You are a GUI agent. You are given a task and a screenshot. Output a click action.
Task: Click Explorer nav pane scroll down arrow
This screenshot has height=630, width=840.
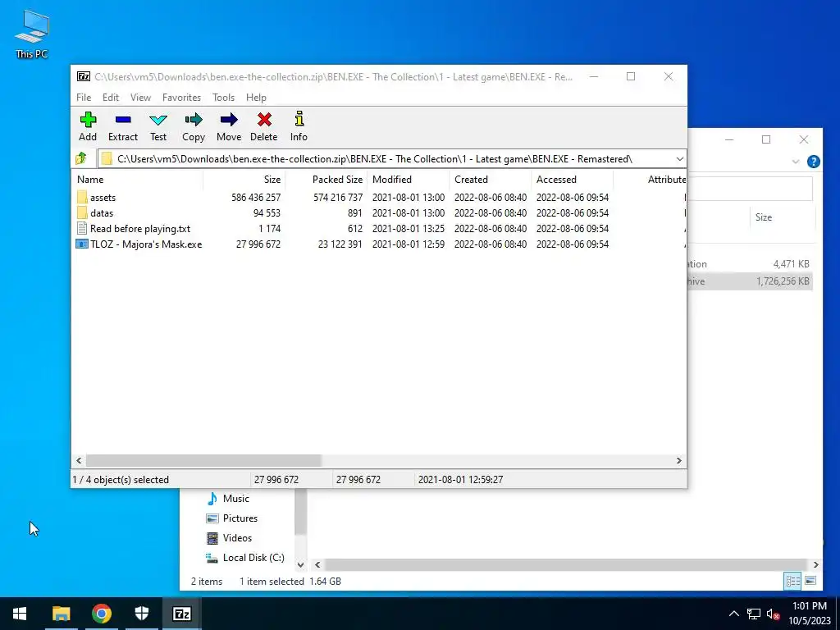pyautogui.click(x=300, y=564)
